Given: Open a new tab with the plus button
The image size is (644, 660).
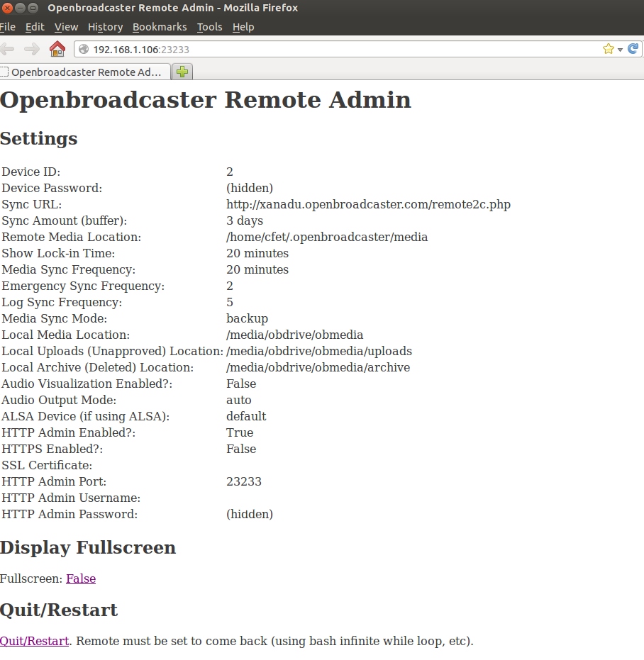Looking at the screenshot, I should tap(182, 72).
